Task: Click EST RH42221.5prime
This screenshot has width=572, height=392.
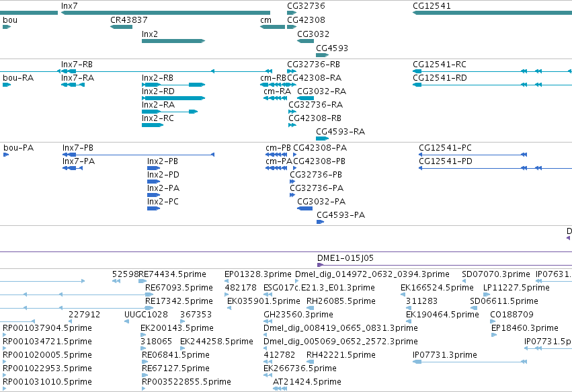Action: tap(310, 362)
